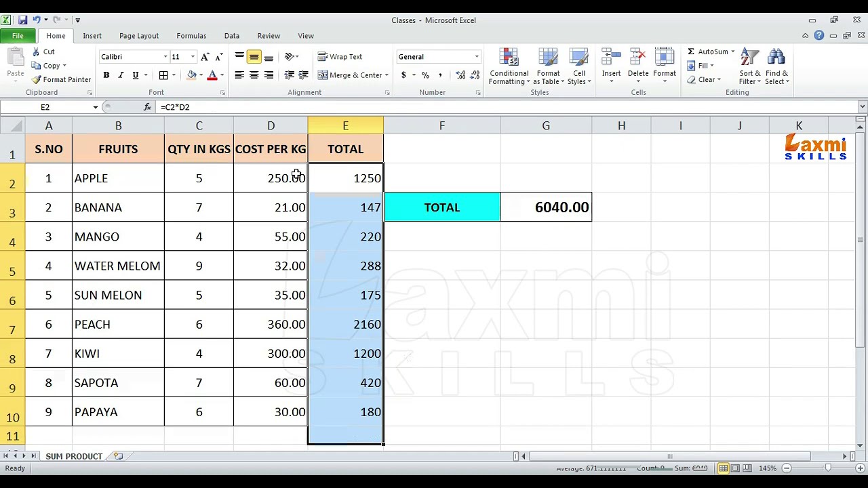The width and height of the screenshot is (868, 488).
Task: Increase indent in Alignment group
Action: coord(303,75)
